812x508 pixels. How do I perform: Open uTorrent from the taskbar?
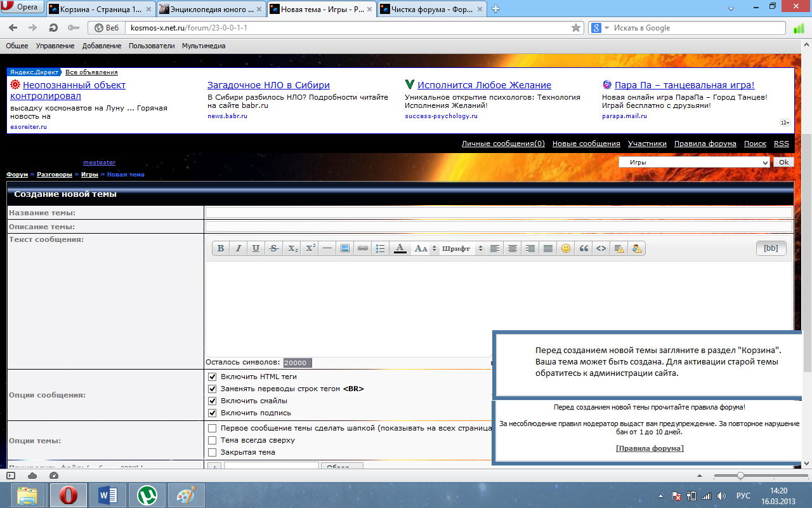(x=147, y=495)
